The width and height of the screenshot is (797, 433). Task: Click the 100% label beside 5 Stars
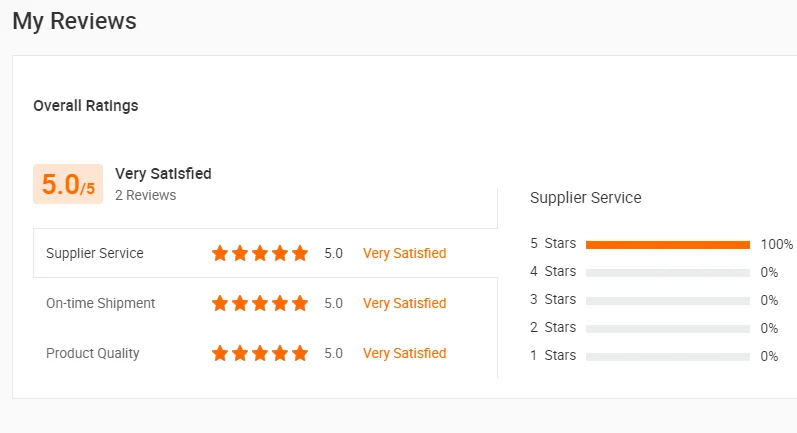(776, 245)
